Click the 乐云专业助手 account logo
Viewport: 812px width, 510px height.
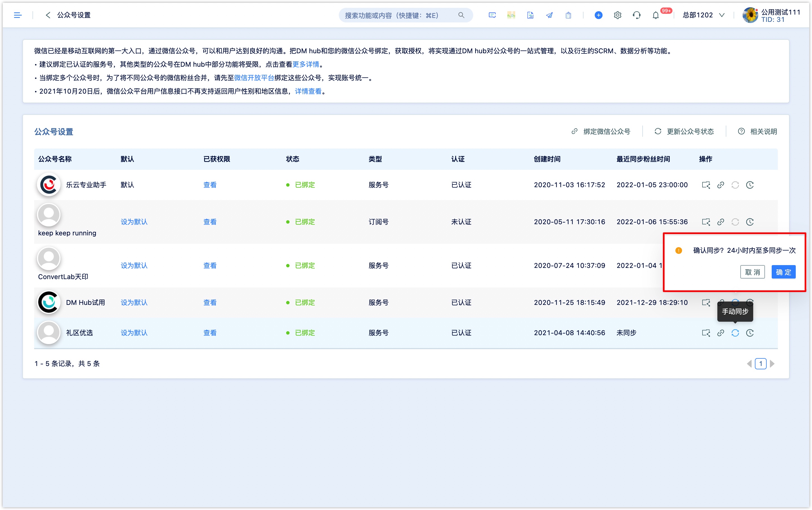(49, 185)
